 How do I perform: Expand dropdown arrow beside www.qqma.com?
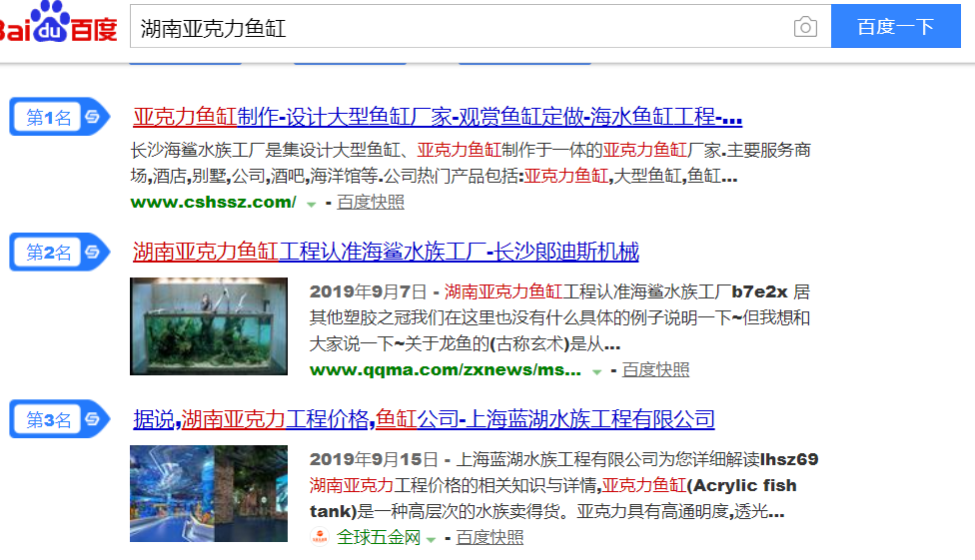[x=596, y=371]
